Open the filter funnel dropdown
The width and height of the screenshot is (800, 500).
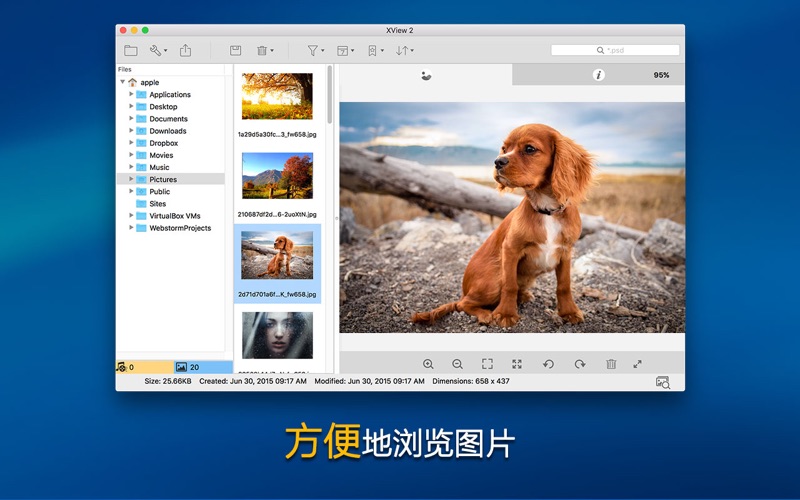(315, 50)
